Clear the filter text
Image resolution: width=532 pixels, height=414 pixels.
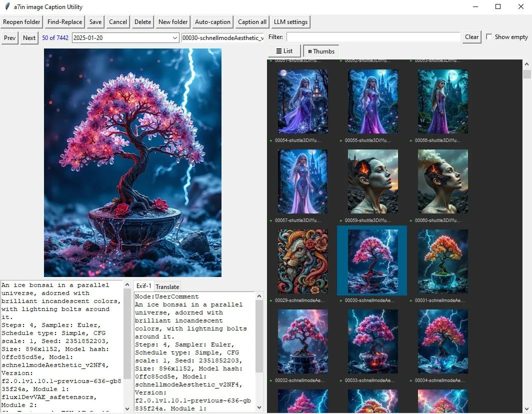(x=471, y=37)
